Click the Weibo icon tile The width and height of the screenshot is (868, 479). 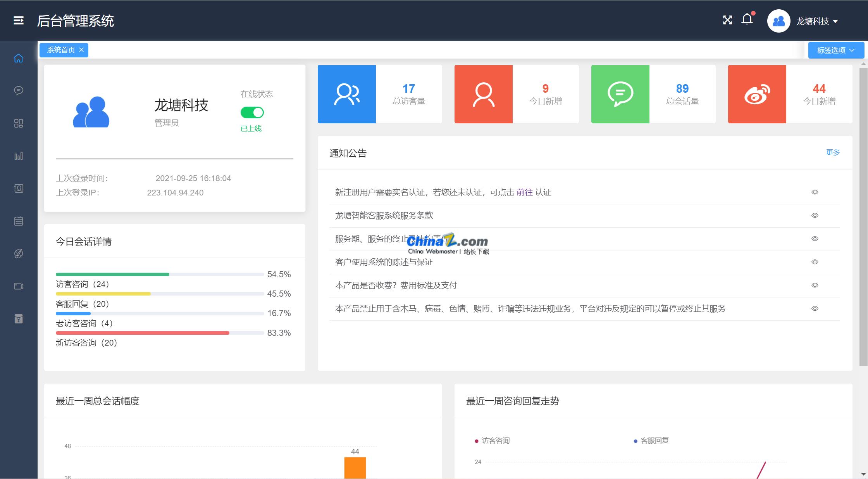coord(757,94)
